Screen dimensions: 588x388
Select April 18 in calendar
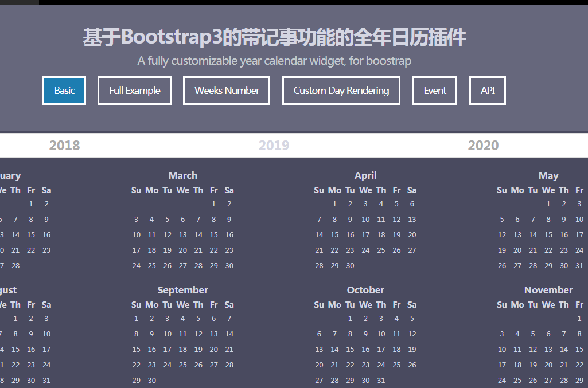tap(381, 235)
